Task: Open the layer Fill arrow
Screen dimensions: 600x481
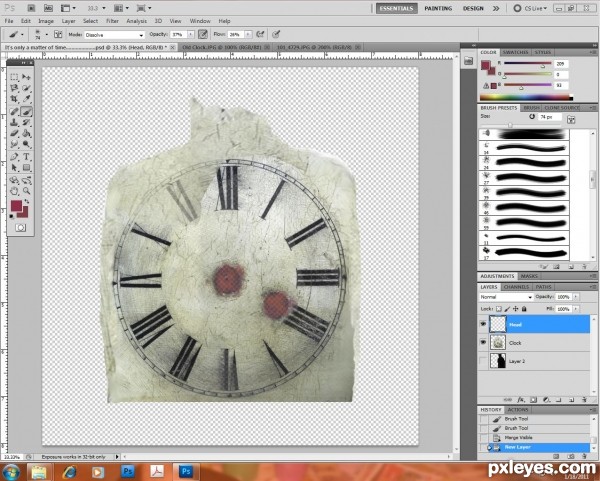Action: (576, 309)
